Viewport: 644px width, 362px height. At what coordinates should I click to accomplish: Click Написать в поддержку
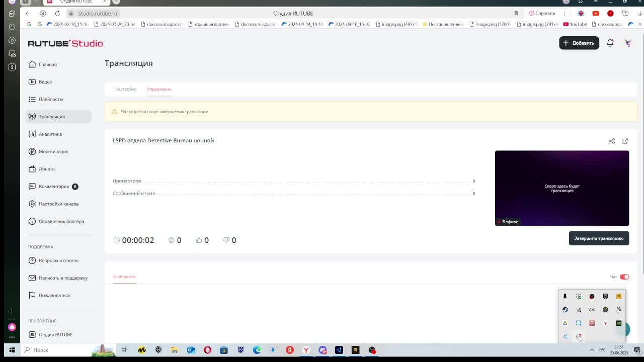(58, 278)
